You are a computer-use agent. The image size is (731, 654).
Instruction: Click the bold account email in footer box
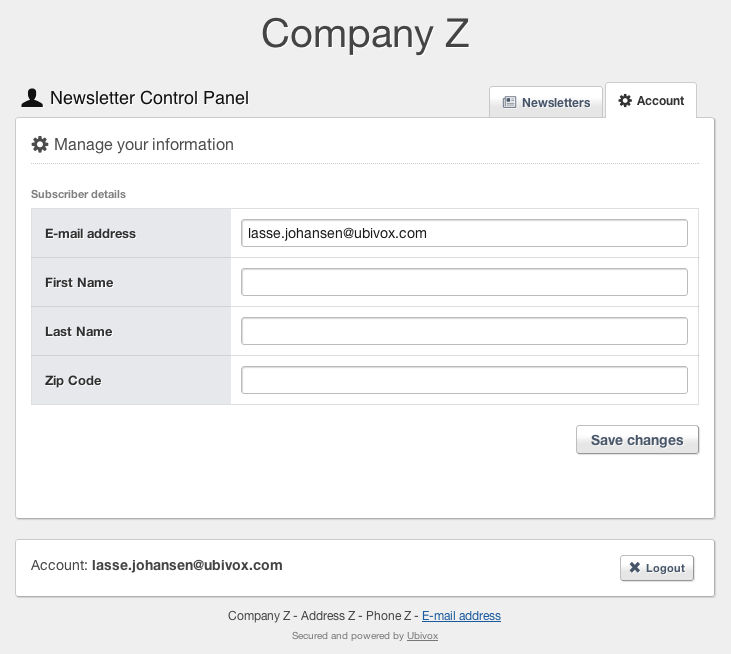(x=187, y=565)
